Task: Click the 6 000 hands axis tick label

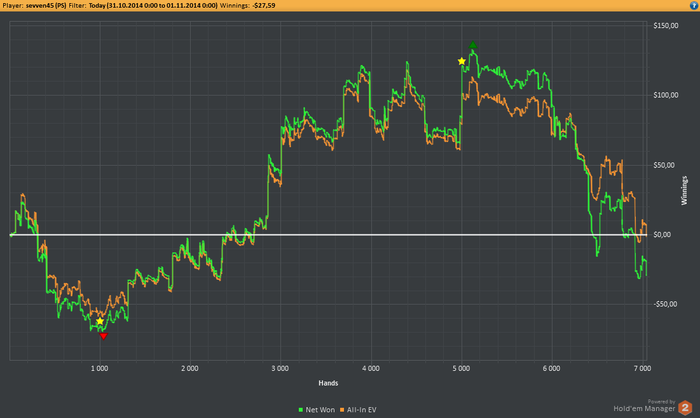Action: point(551,368)
